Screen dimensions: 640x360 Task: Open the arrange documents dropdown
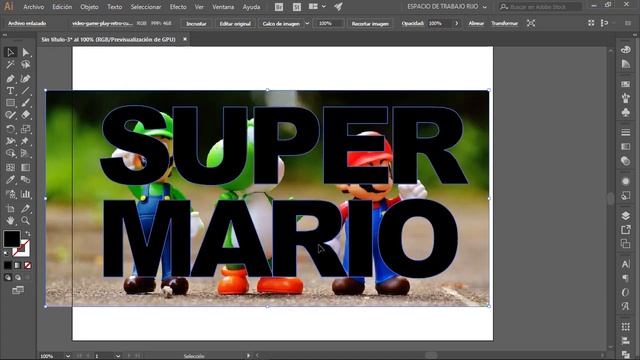pos(318,7)
